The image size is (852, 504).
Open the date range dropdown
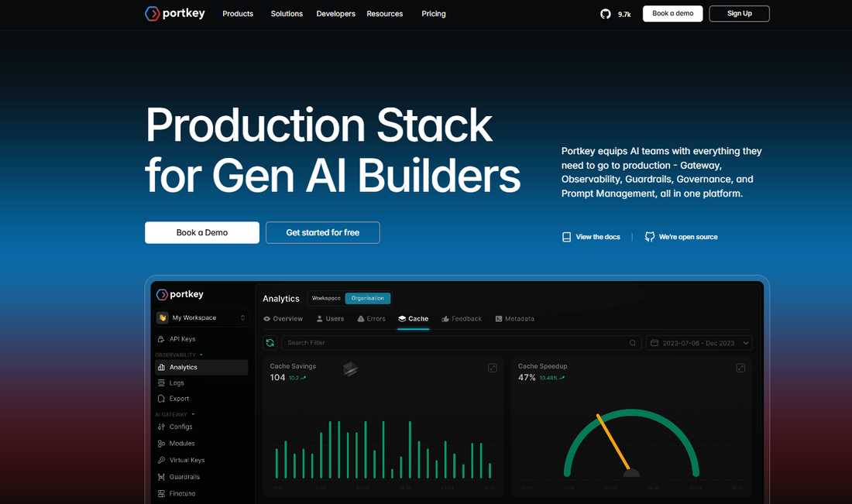(x=699, y=343)
